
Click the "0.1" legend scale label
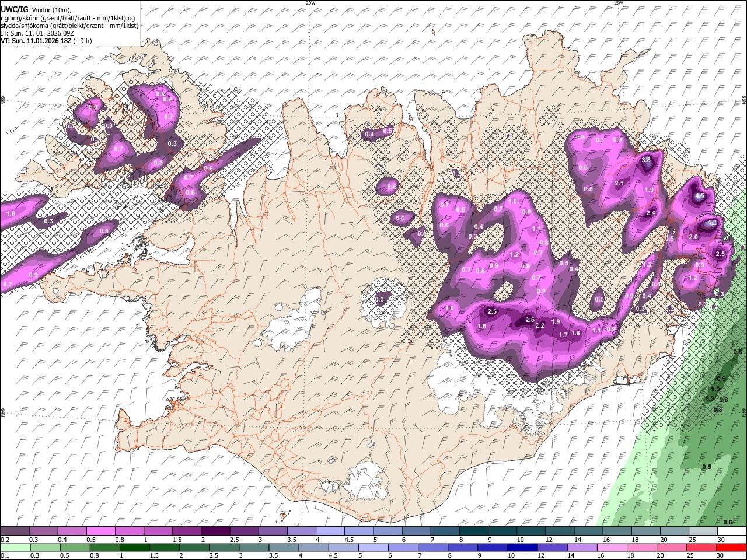click(x=5, y=555)
